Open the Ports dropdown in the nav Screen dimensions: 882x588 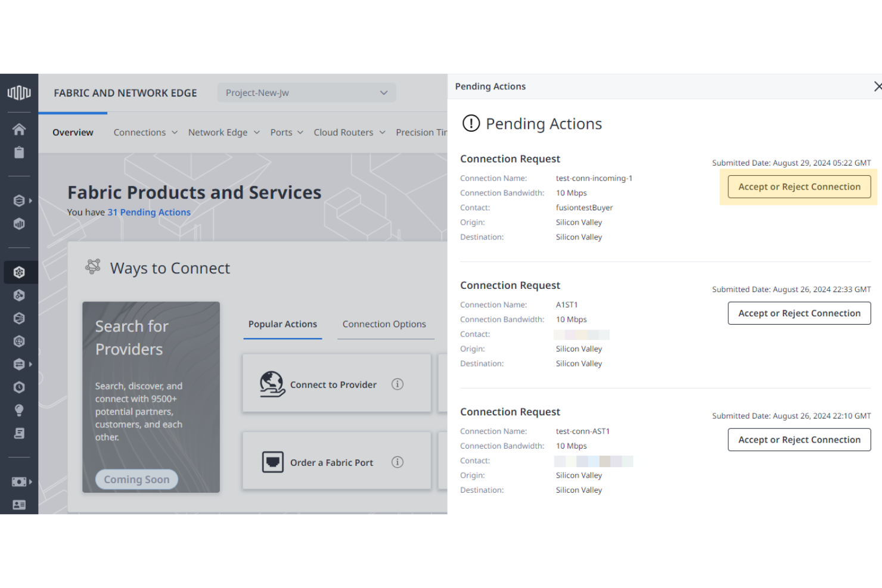click(x=300, y=132)
